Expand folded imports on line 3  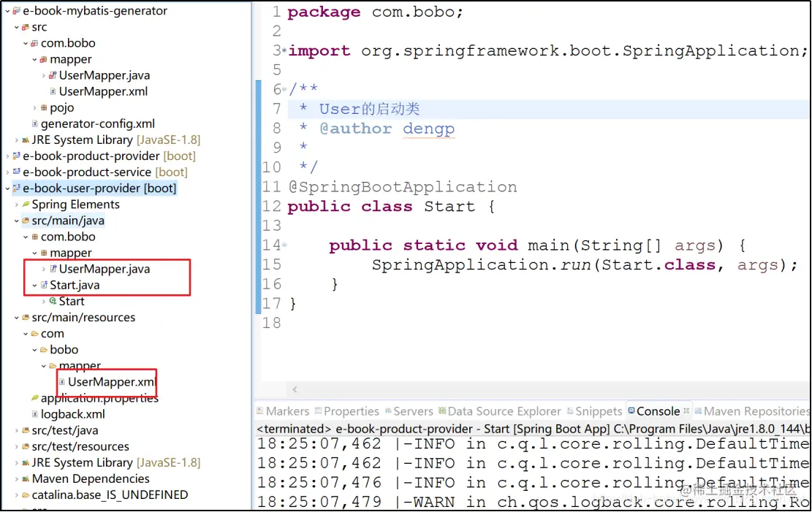(284, 50)
